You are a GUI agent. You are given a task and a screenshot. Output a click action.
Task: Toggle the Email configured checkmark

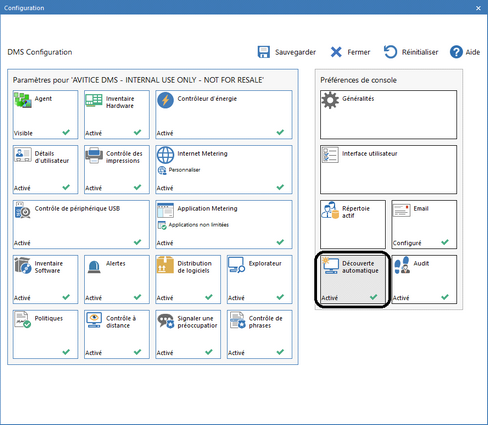coord(445,242)
